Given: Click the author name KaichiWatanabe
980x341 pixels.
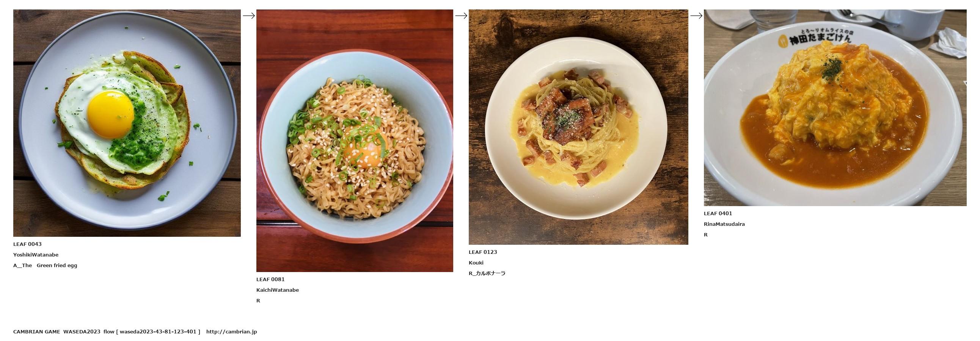Looking at the screenshot, I should point(278,290).
